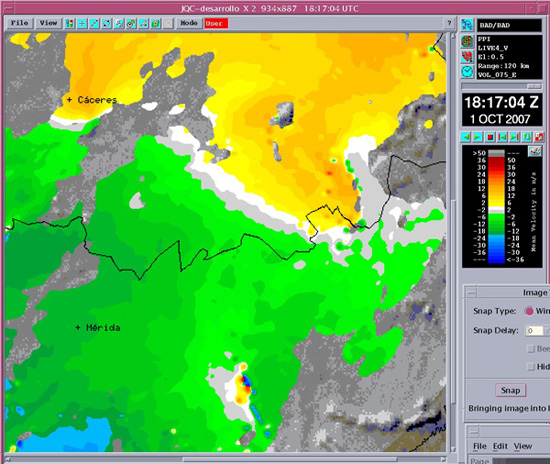Stop animation with red square button
Screen dimensions: 550x464
(490, 137)
